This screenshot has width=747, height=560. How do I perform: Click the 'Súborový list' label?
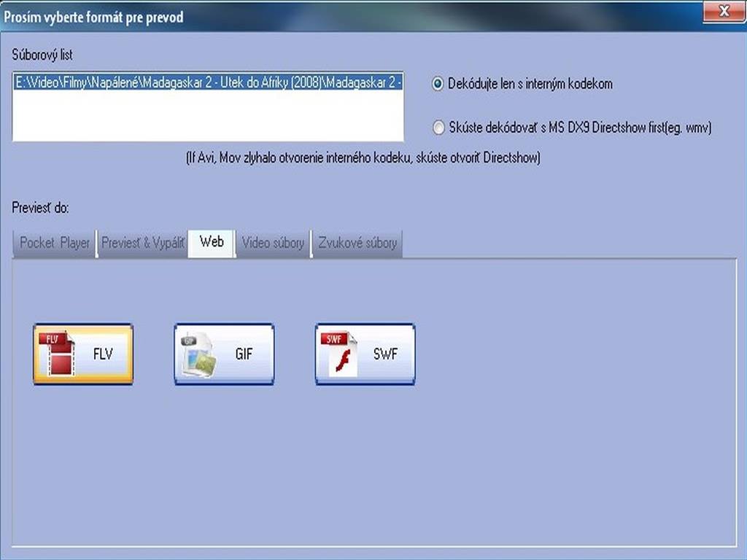tap(42, 55)
